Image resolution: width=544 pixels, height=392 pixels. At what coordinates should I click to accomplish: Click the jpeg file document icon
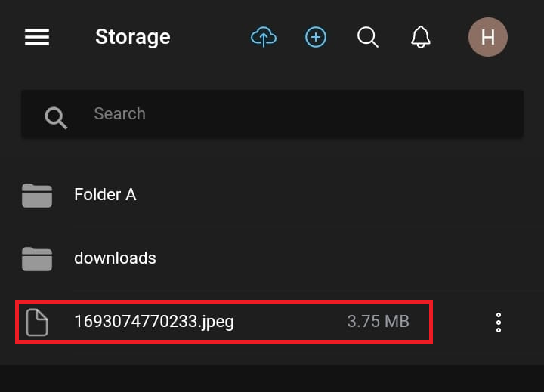[36, 322]
